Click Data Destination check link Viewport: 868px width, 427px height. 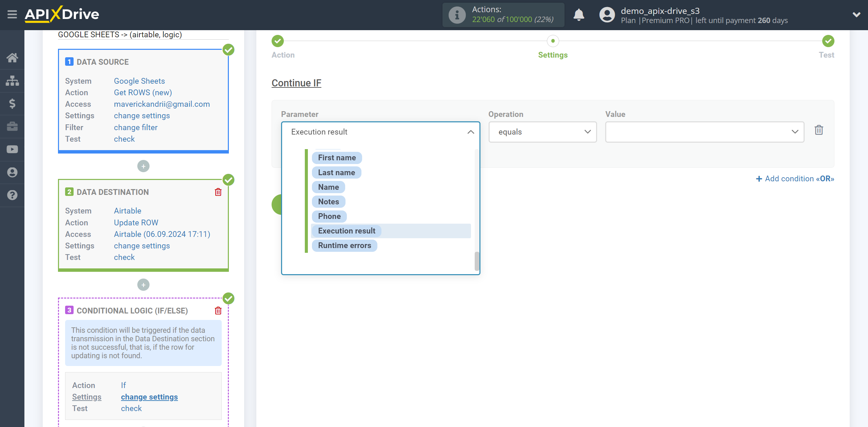pyautogui.click(x=124, y=257)
